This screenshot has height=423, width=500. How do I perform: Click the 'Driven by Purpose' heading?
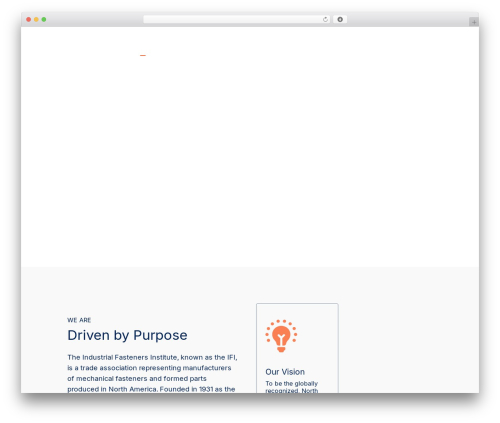tap(127, 335)
